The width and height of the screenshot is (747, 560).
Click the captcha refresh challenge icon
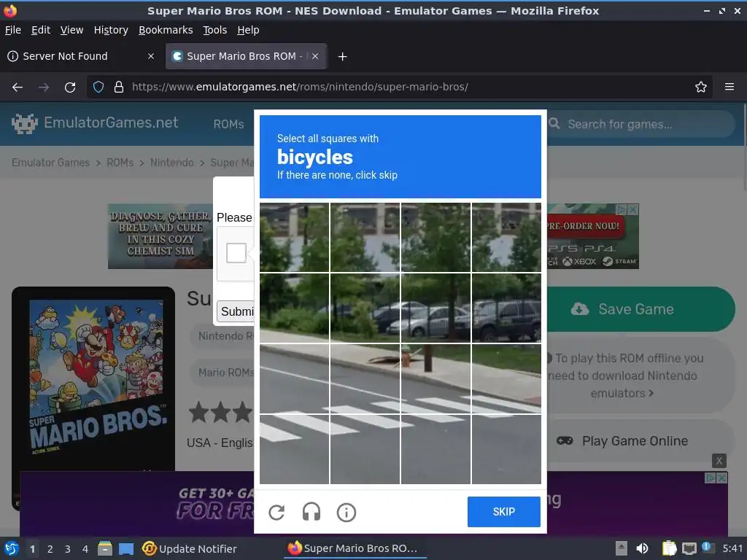click(276, 513)
